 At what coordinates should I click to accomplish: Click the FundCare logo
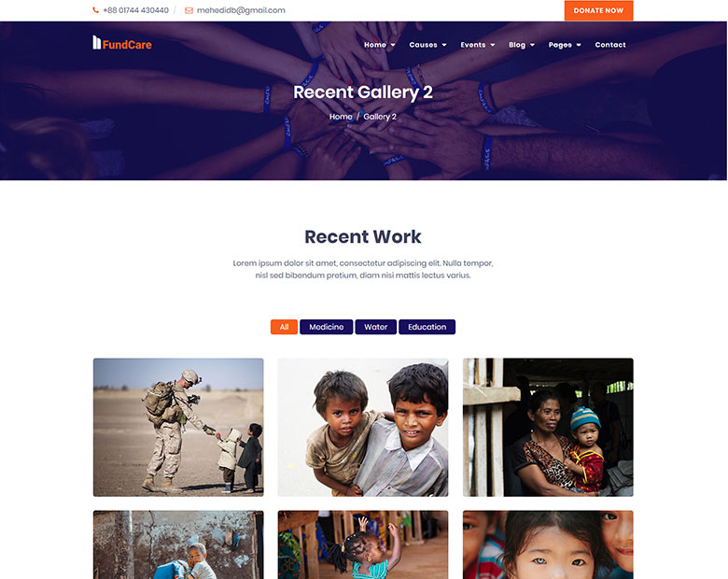point(122,43)
